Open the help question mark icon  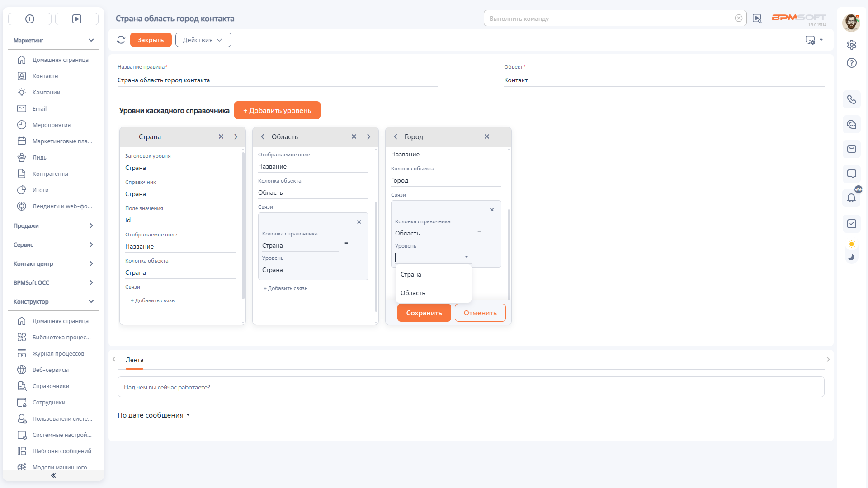pos(851,63)
